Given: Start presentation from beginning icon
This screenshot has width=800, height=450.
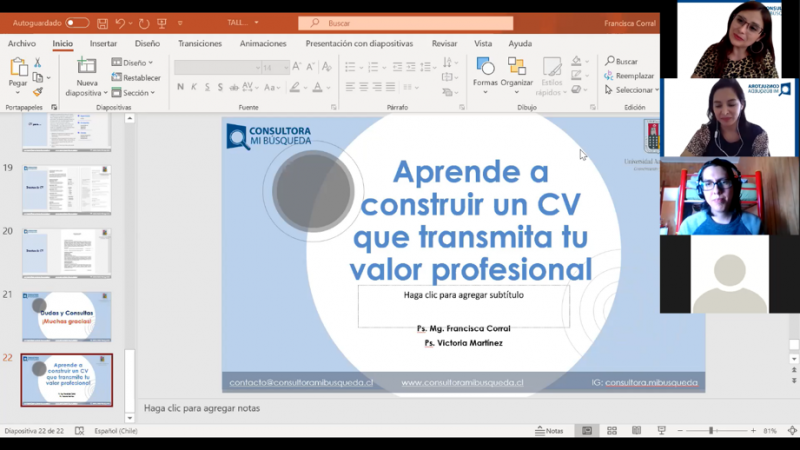Looking at the screenshot, I should click(162, 23).
